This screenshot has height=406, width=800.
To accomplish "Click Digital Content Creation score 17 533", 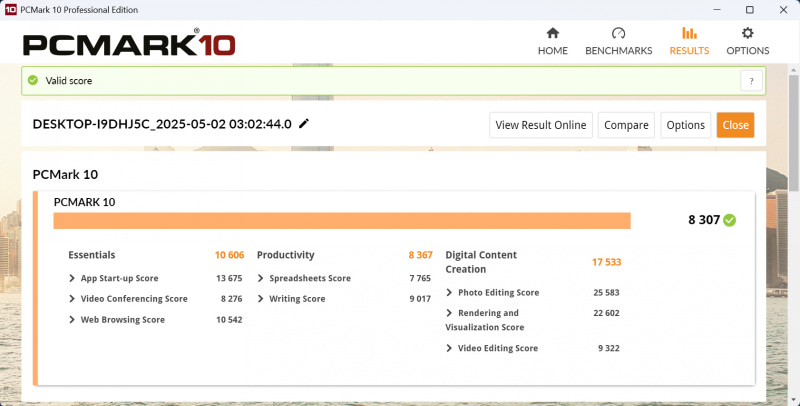I will click(606, 262).
